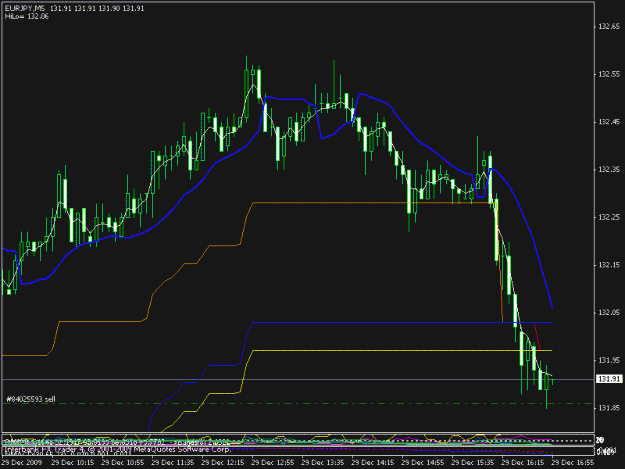This screenshot has width=625, height=469.
Task: Click the 29 Dec 13:35 time label
Action: (322, 463)
